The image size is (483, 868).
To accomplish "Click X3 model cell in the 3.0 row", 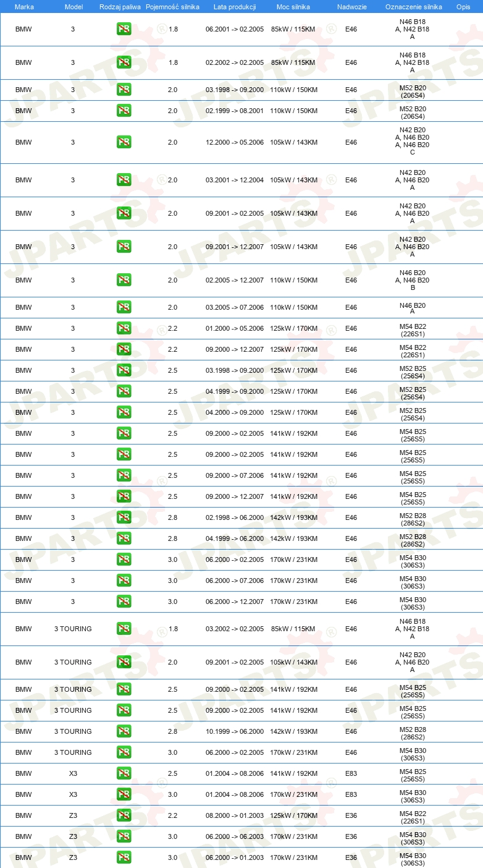I will [73, 794].
